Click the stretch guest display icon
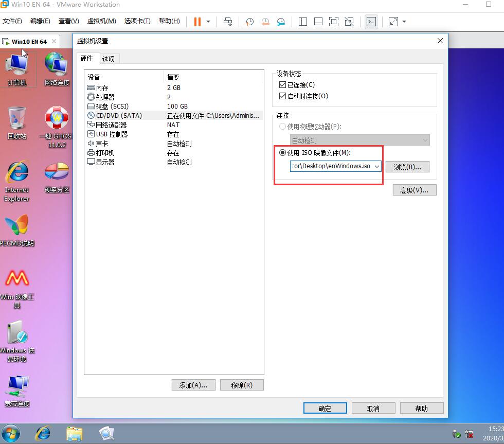 393,22
